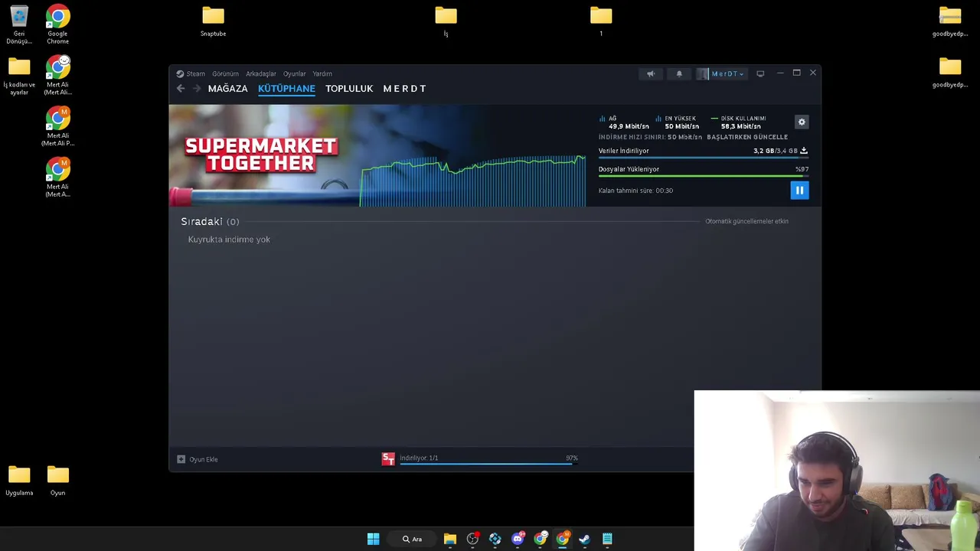This screenshot has height=551, width=980.
Task: Open the Oyunlar menu
Action: (295, 73)
